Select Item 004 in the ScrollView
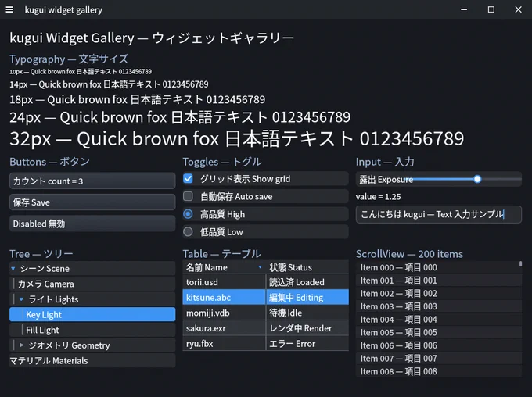 [439, 320]
